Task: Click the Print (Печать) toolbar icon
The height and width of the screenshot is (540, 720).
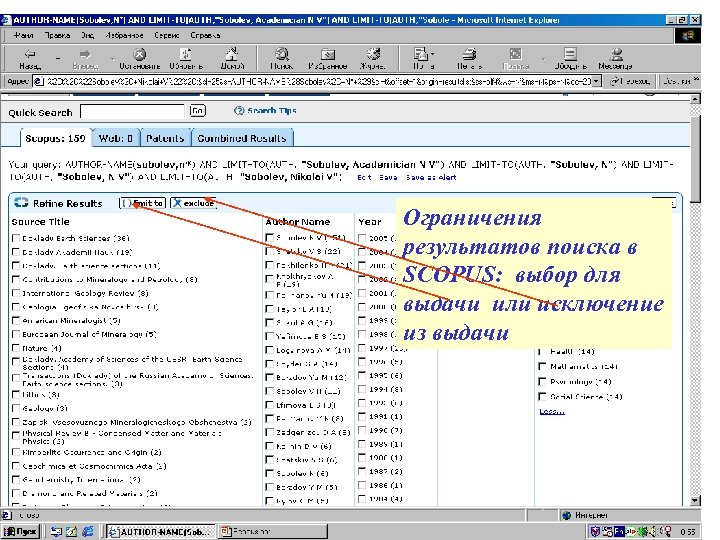Action: pos(469,54)
